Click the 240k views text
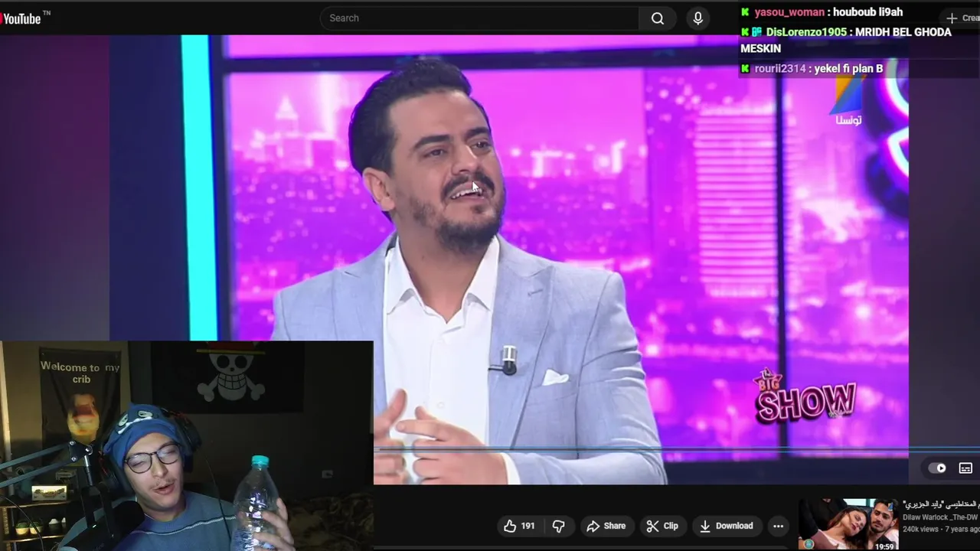Viewport: 980px width, 551px height. pos(920,530)
